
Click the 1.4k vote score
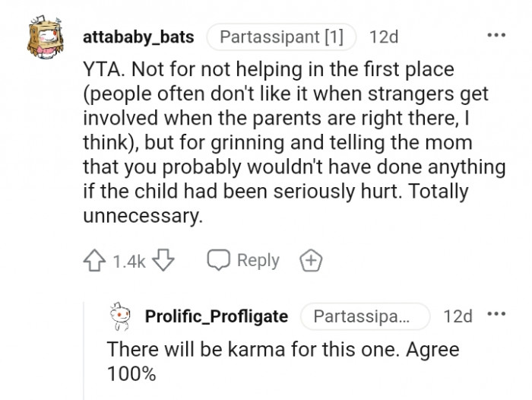coord(128,262)
